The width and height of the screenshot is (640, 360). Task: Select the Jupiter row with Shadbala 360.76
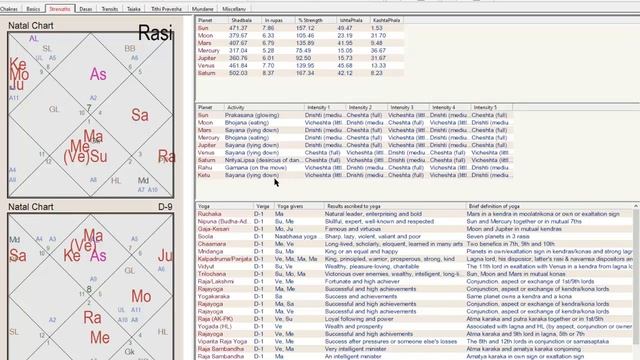[x=300, y=58]
